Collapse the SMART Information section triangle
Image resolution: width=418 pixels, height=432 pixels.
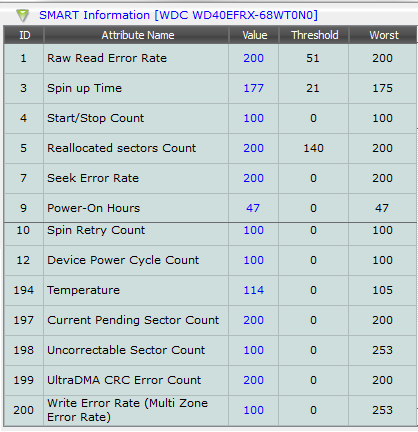[23, 15]
